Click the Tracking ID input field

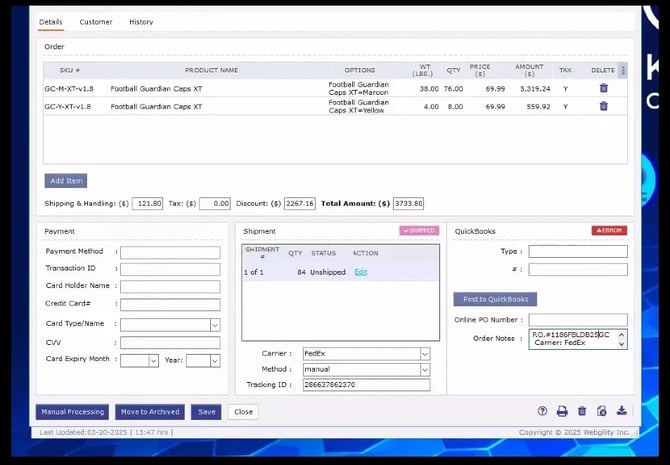[365, 385]
